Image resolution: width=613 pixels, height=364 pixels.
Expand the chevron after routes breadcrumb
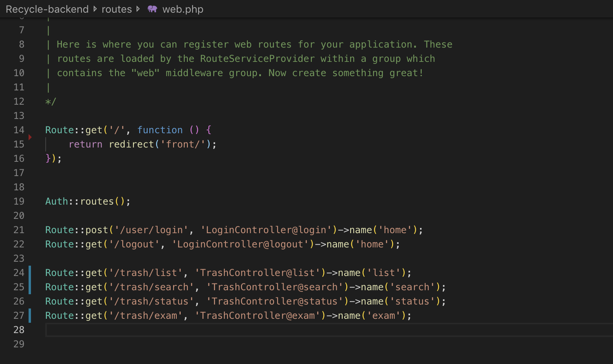138,9
